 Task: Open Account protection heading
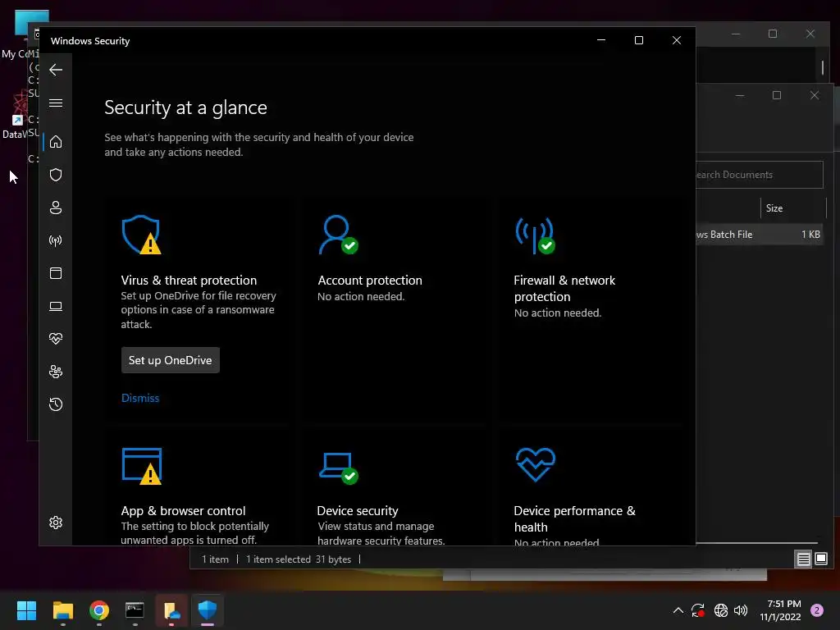(370, 281)
